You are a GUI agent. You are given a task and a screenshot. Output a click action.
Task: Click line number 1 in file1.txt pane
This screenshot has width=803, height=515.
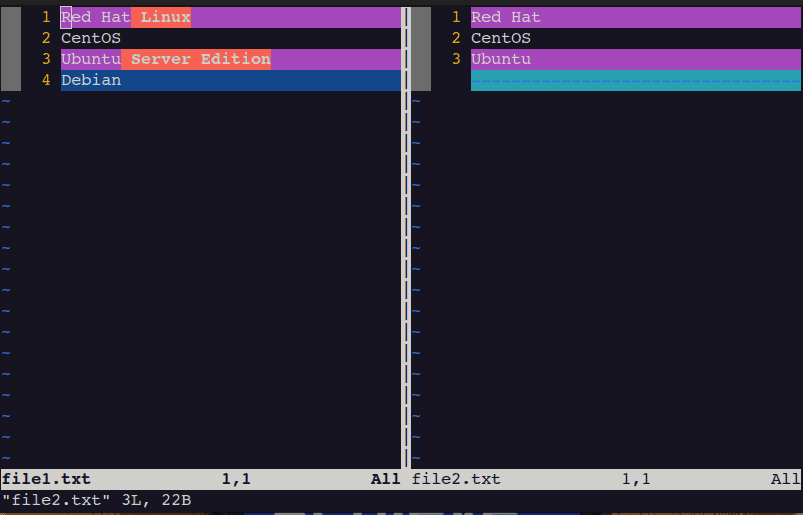46,17
